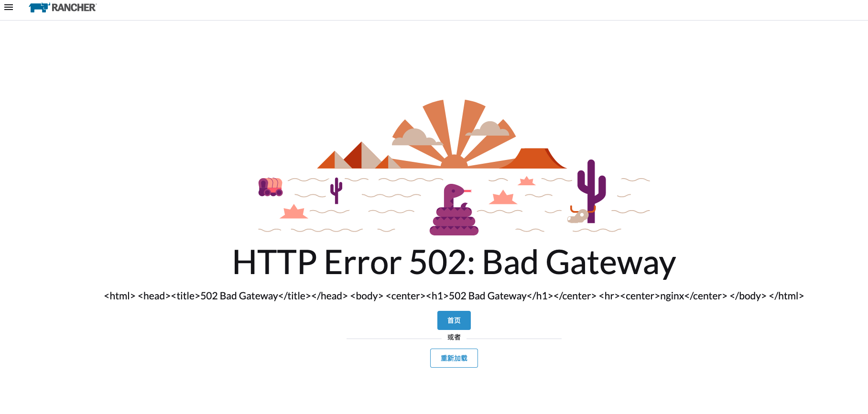Click the pink shrub below the wagon
The width and height of the screenshot is (868, 414).
click(293, 212)
